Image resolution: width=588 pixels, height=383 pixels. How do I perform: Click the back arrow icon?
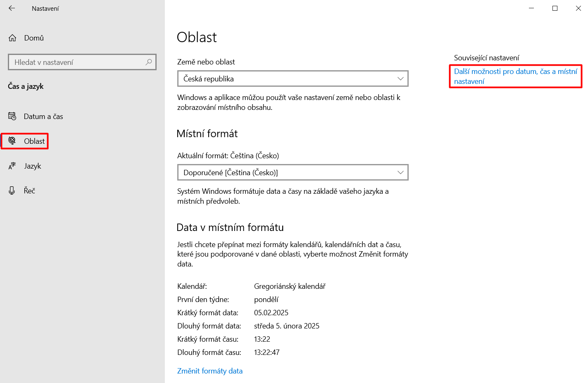12,8
